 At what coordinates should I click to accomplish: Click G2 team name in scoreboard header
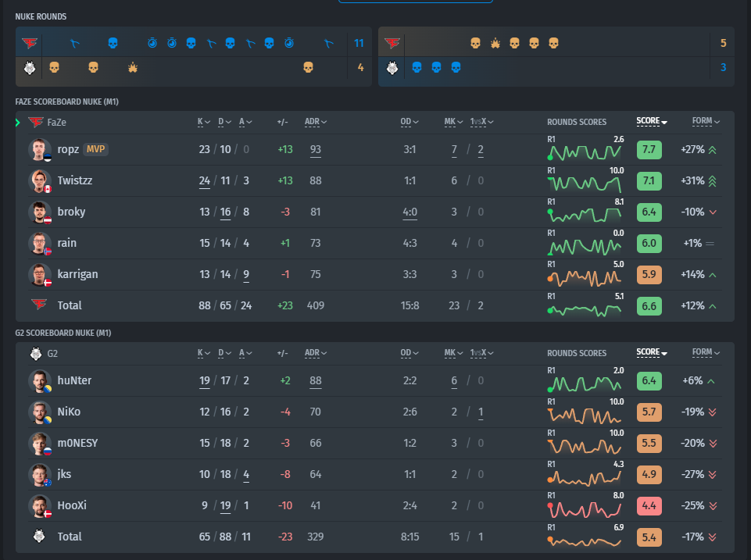[x=52, y=354]
